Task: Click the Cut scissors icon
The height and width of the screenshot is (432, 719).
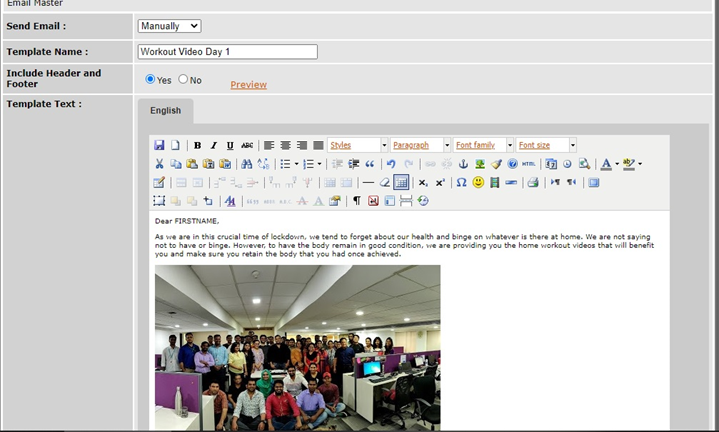Action: [159, 164]
